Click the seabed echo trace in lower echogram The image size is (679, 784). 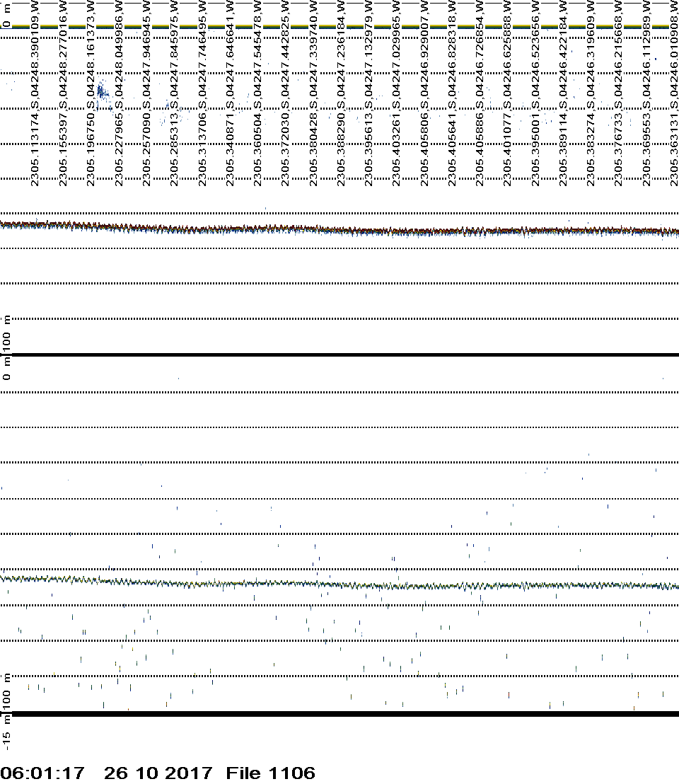click(339, 584)
